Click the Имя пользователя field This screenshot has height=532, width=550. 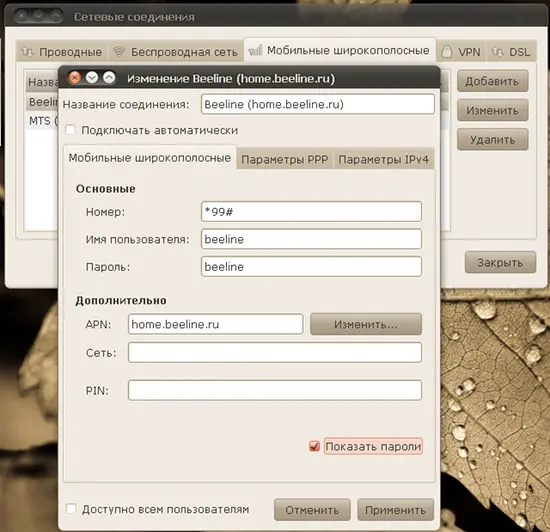[x=311, y=239]
